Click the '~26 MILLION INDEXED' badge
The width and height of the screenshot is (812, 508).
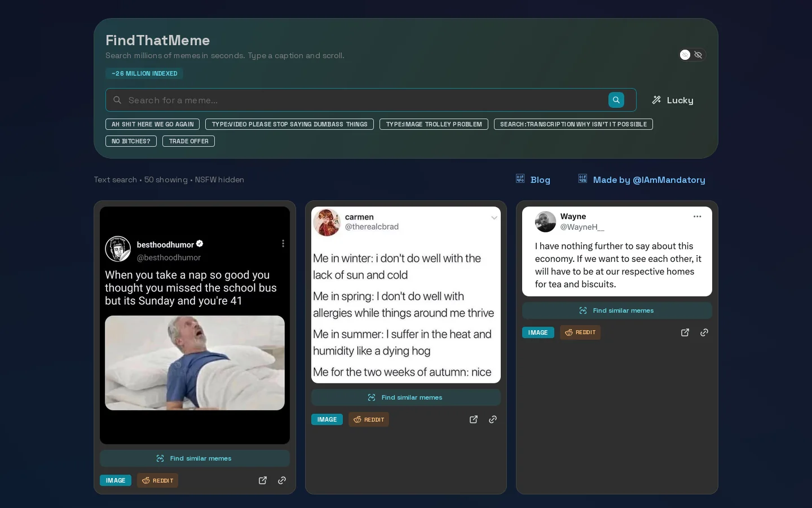click(144, 73)
